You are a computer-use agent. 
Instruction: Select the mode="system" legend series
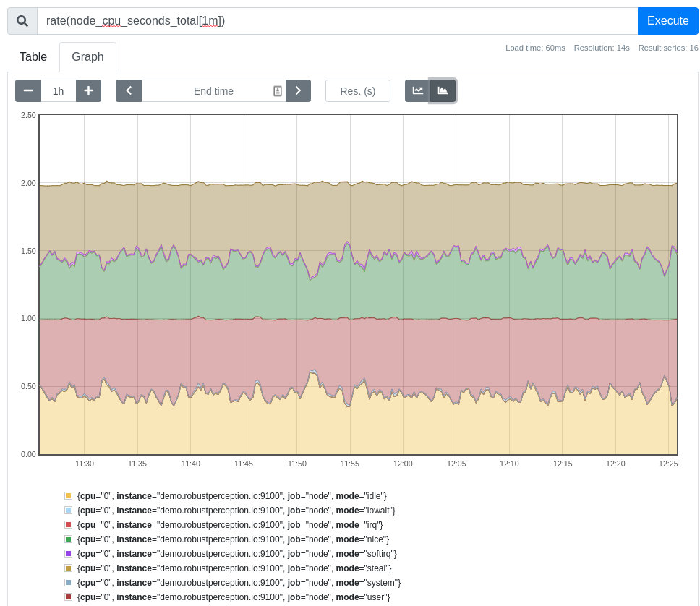click(239, 583)
